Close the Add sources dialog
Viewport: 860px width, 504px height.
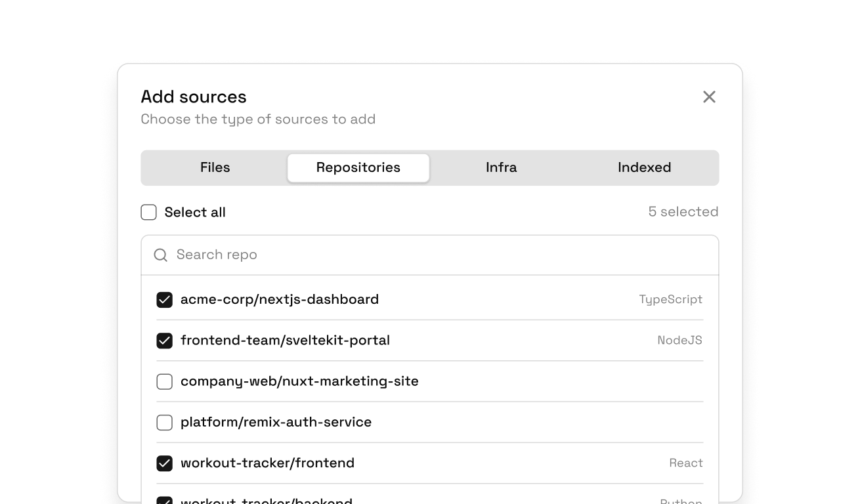pyautogui.click(x=709, y=97)
